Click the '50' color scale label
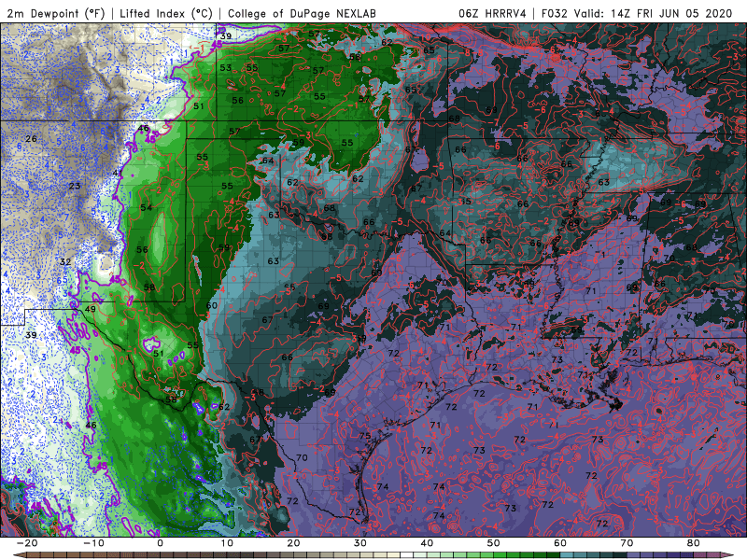Image resolution: width=747 pixels, height=560 pixels. pos(494,543)
